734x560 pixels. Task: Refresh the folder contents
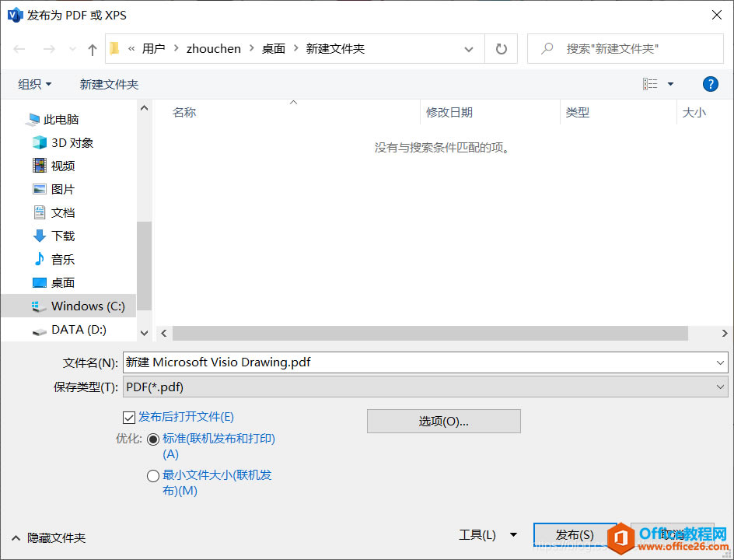click(x=501, y=49)
